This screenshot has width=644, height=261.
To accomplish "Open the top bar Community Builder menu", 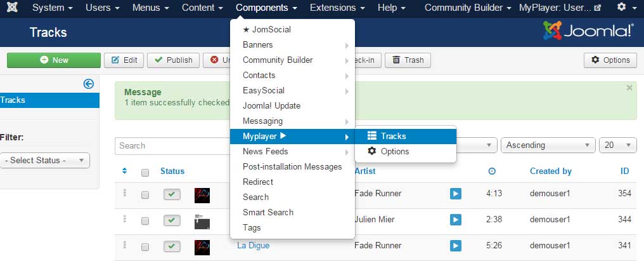I will [468, 8].
